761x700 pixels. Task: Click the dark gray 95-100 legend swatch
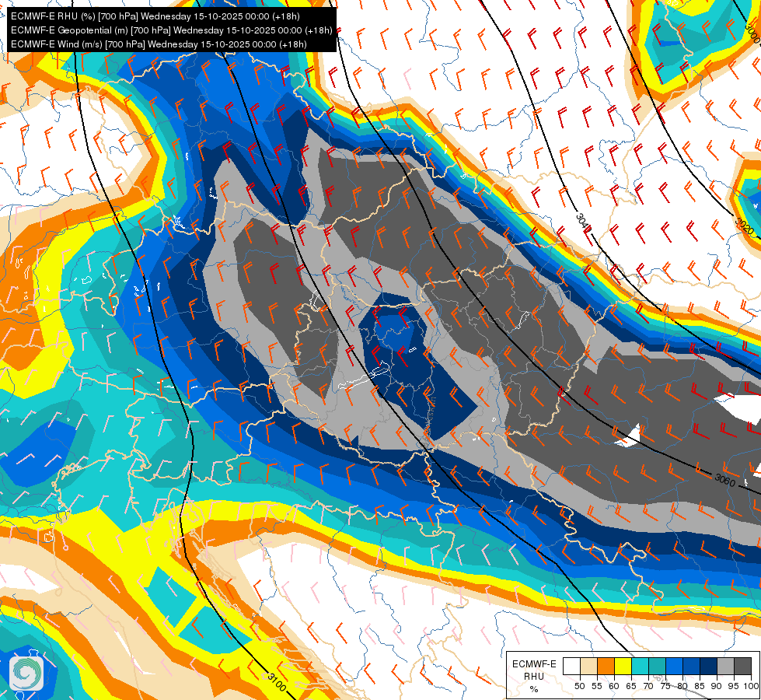742,666
